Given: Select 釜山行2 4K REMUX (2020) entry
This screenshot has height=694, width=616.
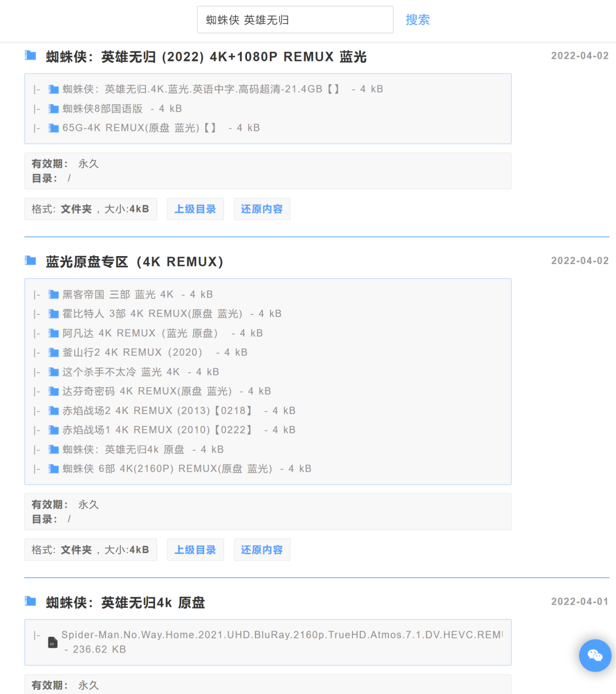Looking at the screenshot, I should click(x=132, y=352).
